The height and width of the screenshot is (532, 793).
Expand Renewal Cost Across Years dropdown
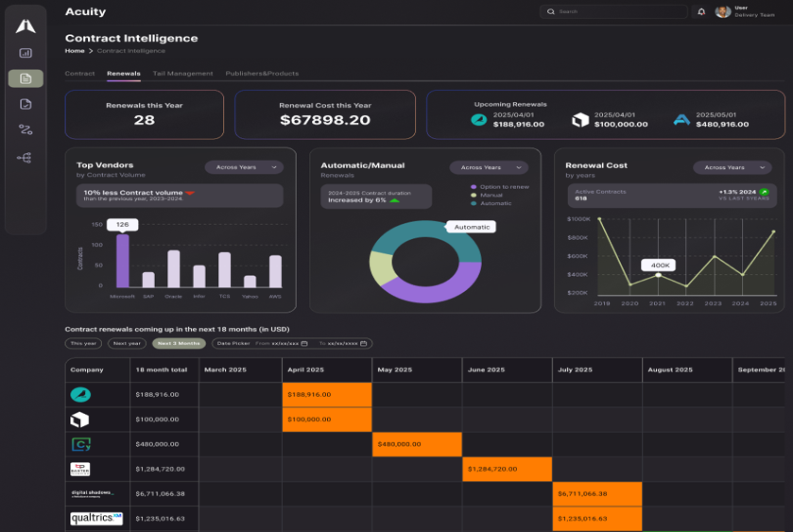pos(733,167)
